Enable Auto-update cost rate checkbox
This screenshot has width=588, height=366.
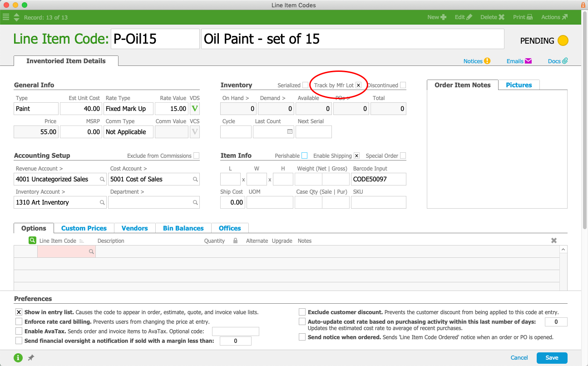pyautogui.click(x=302, y=322)
